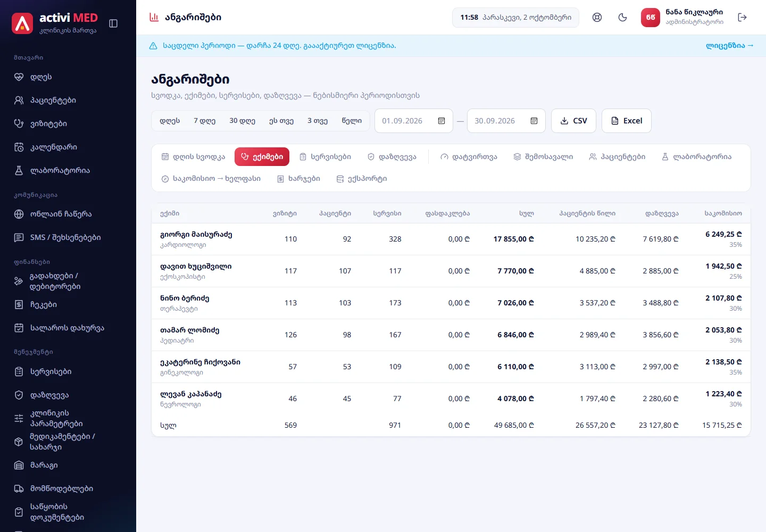Click the end date field 30.09.2026
The height and width of the screenshot is (532, 766).
click(506, 121)
